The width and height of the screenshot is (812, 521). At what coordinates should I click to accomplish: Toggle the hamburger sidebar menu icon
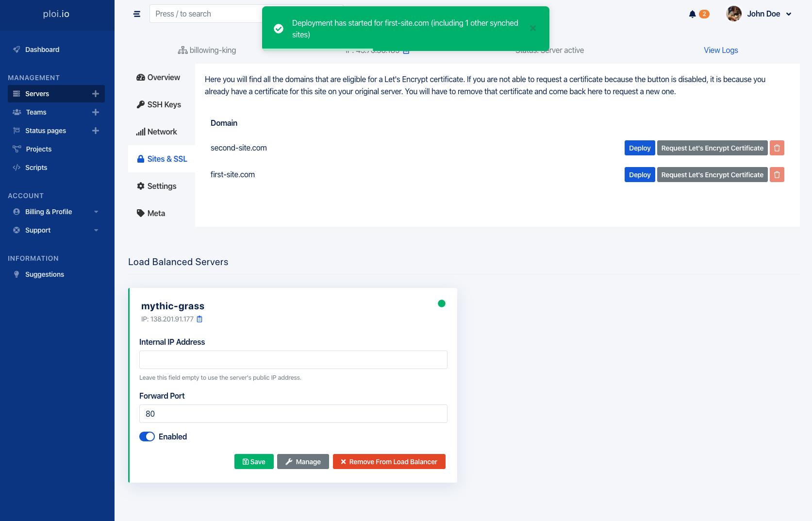[137, 14]
